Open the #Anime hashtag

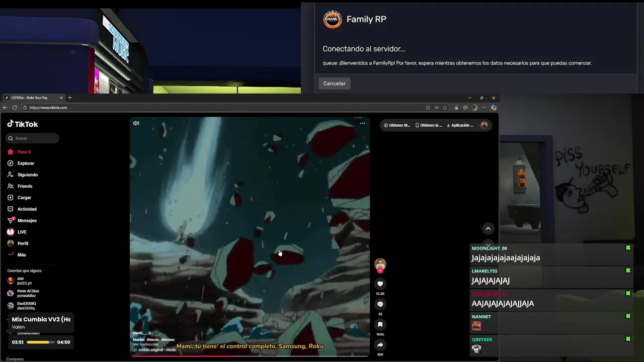coord(168,340)
